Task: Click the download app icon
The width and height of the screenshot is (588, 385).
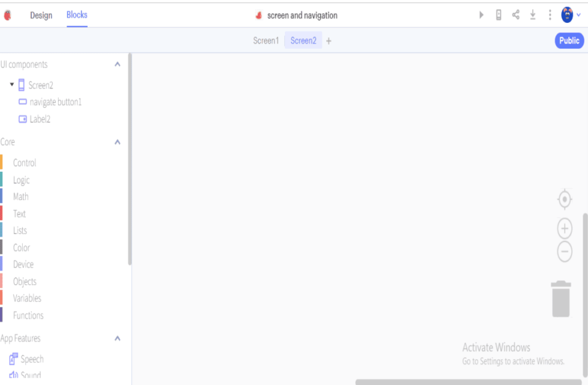Action: 532,15
